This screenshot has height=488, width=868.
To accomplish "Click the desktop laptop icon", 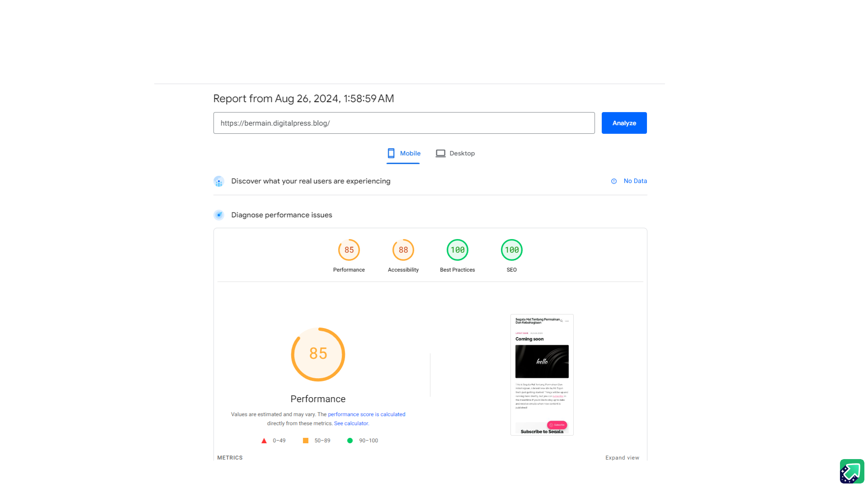I will [x=440, y=153].
